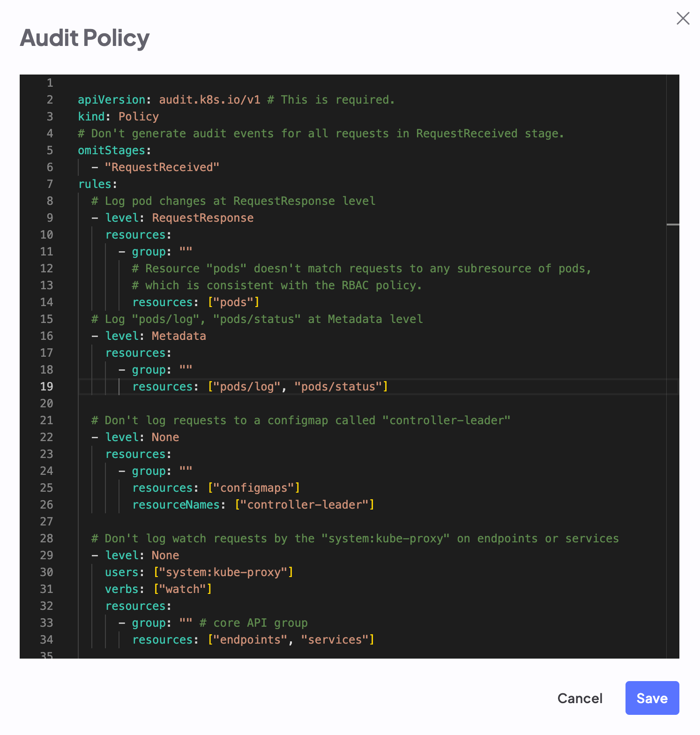Click the 'system:kube-proxy' comment on line 28

click(355, 539)
